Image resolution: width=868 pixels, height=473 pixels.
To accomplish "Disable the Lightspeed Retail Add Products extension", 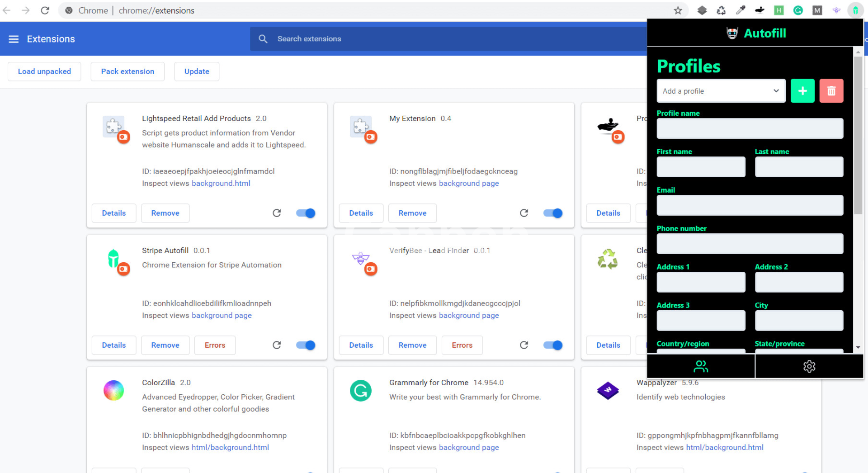I will pyautogui.click(x=306, y=213).
